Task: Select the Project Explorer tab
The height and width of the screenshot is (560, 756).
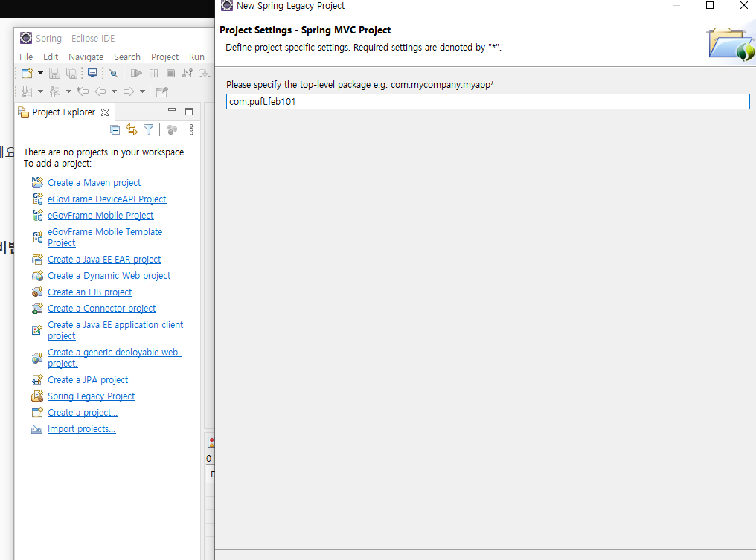Action: tap(64, 112)
